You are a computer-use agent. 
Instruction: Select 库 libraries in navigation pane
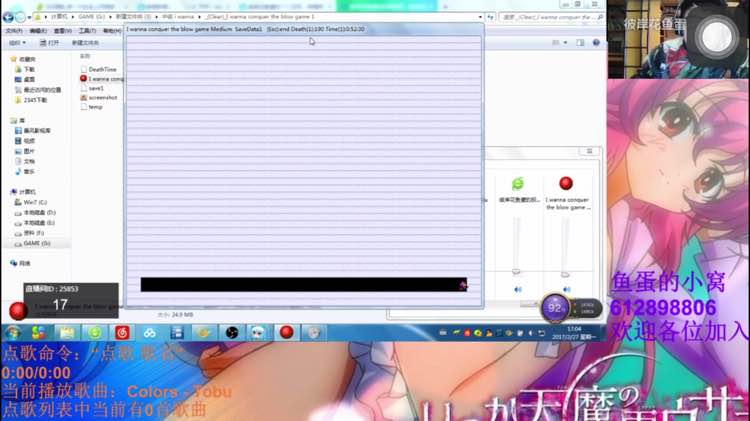point(18,121)
